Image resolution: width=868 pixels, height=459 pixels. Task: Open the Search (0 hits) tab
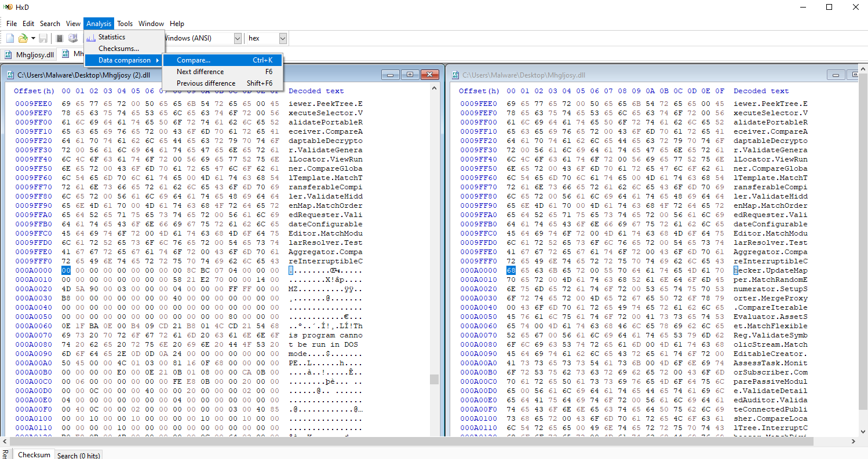(x=79, y=456)
